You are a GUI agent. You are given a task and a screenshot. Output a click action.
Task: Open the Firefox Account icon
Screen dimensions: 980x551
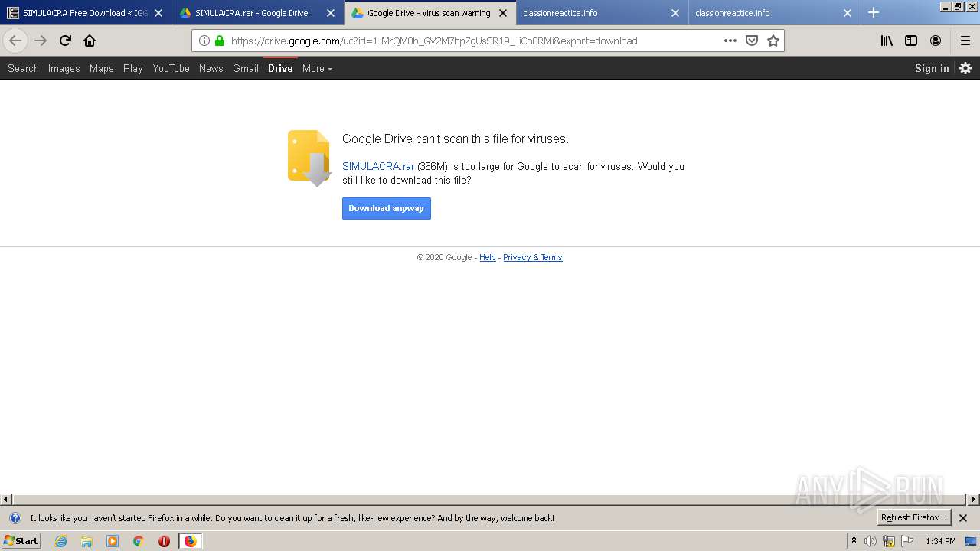[936, 41]
